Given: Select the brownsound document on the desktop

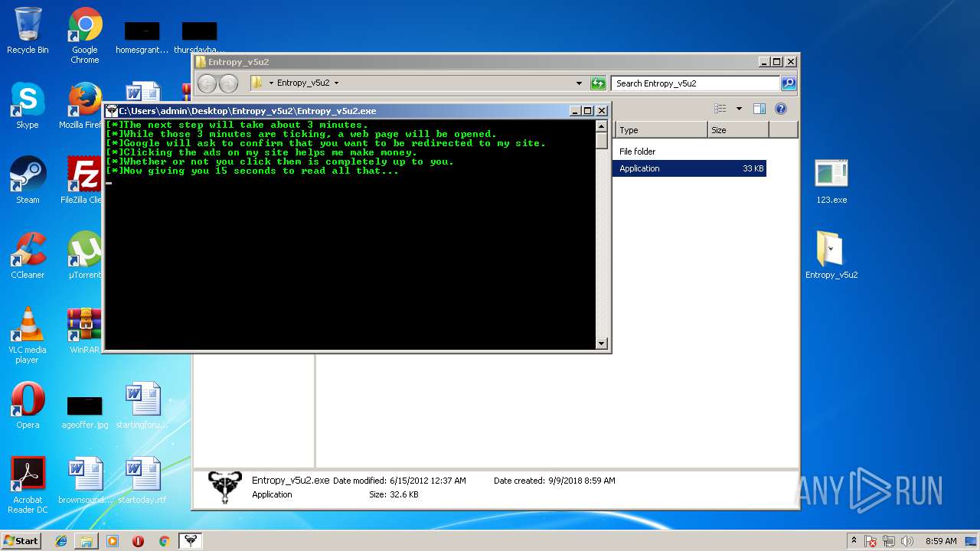Looking at the screenshot, I should tap(85, 481).
